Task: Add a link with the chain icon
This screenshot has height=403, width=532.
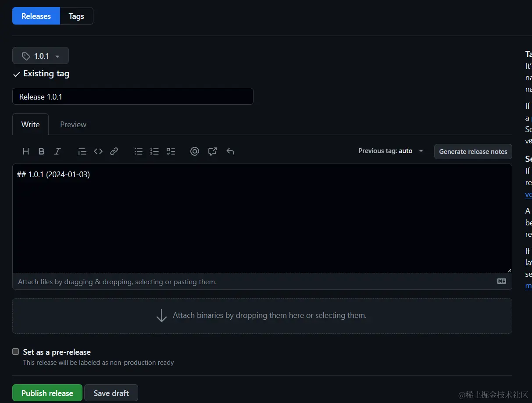Action: pyautogui.click(x=114, y=151)
